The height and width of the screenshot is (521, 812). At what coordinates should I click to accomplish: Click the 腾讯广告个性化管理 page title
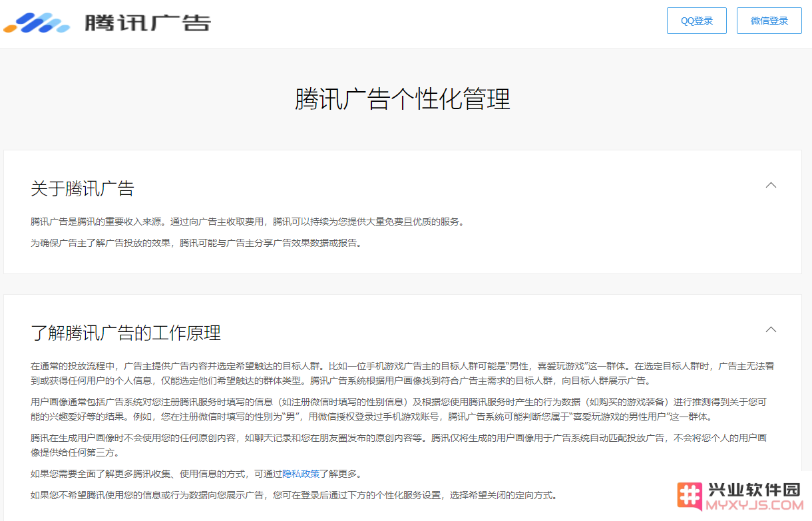(x=403, y=99)
